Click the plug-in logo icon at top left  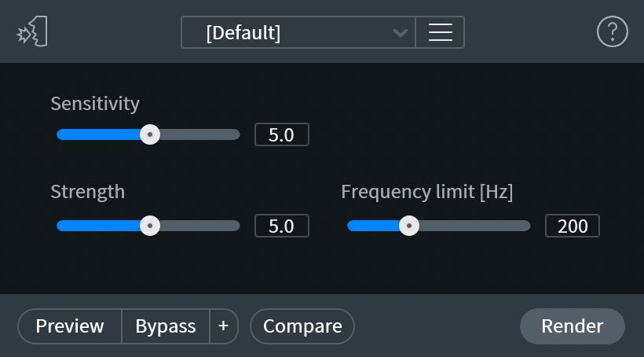coord(32,32)
